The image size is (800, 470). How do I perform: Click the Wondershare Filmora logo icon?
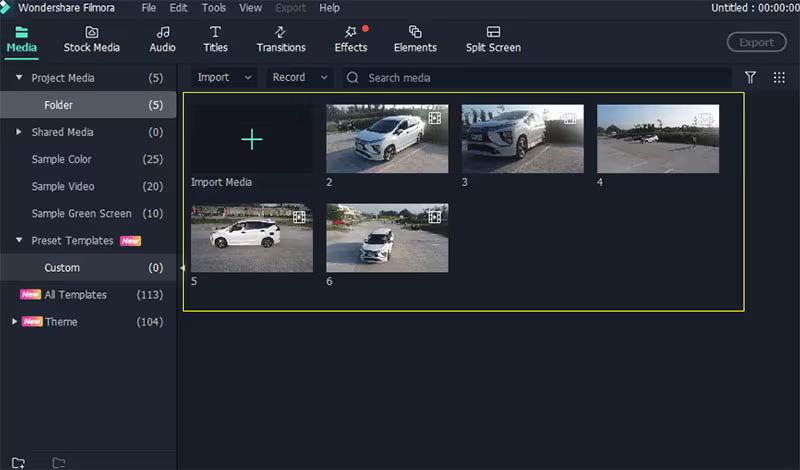click(x=5, y=8)
